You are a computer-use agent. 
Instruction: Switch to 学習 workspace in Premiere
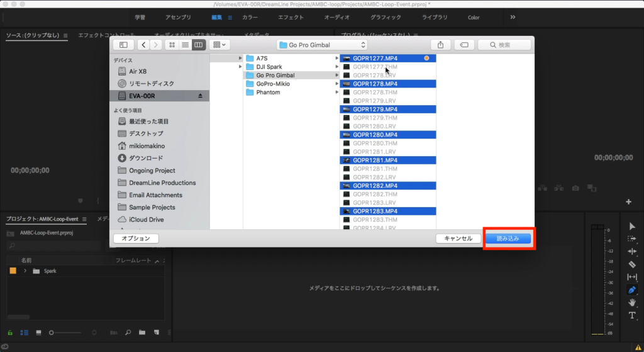(x=140, y=17)
